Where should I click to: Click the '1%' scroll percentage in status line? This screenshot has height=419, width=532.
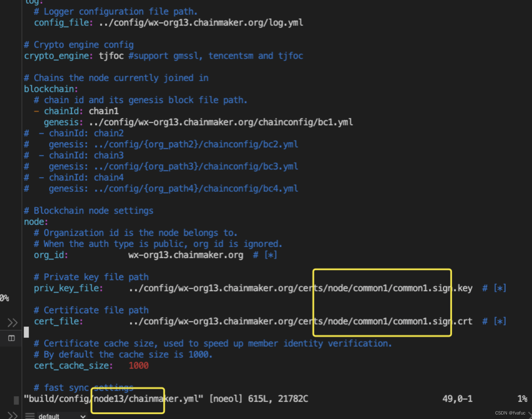click(x=522, y=399)
